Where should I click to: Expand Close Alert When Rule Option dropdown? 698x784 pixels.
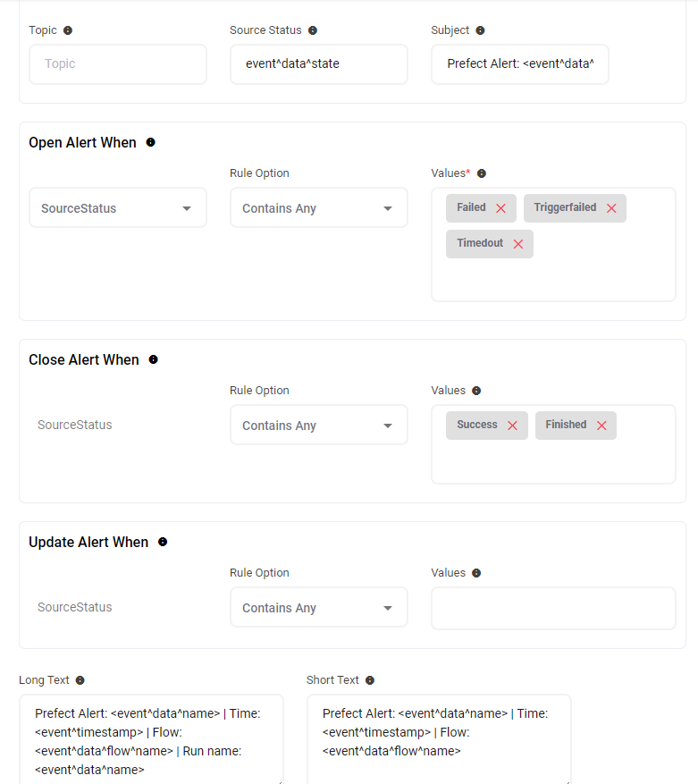[x=319, y=426]
